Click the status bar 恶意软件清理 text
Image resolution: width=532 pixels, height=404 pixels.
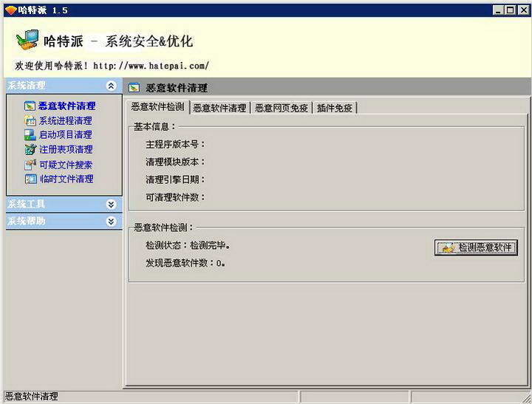pyautogui.click(x=32, y=397)
